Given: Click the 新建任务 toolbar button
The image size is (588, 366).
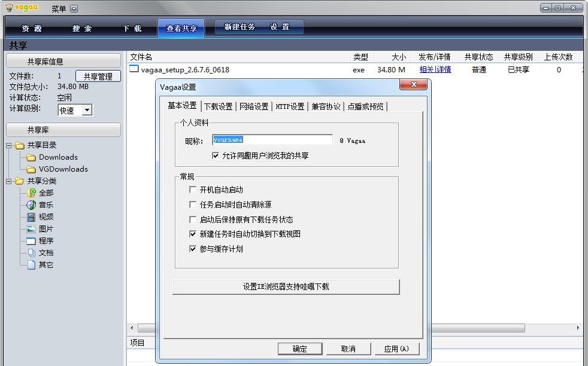Looking at the screenshot, I should tap(240, 27).
